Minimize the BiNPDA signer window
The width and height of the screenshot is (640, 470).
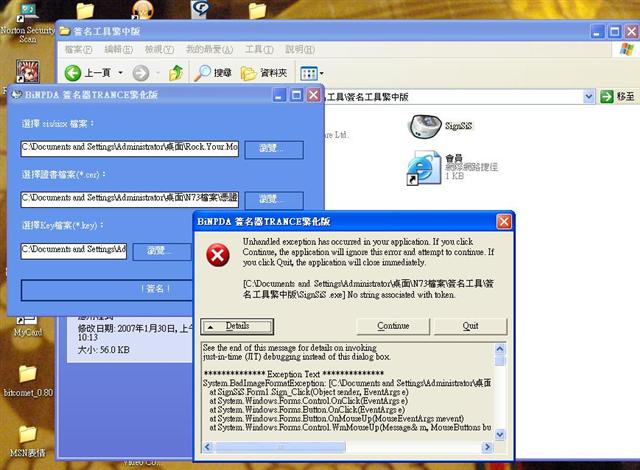tap(280, 95)
